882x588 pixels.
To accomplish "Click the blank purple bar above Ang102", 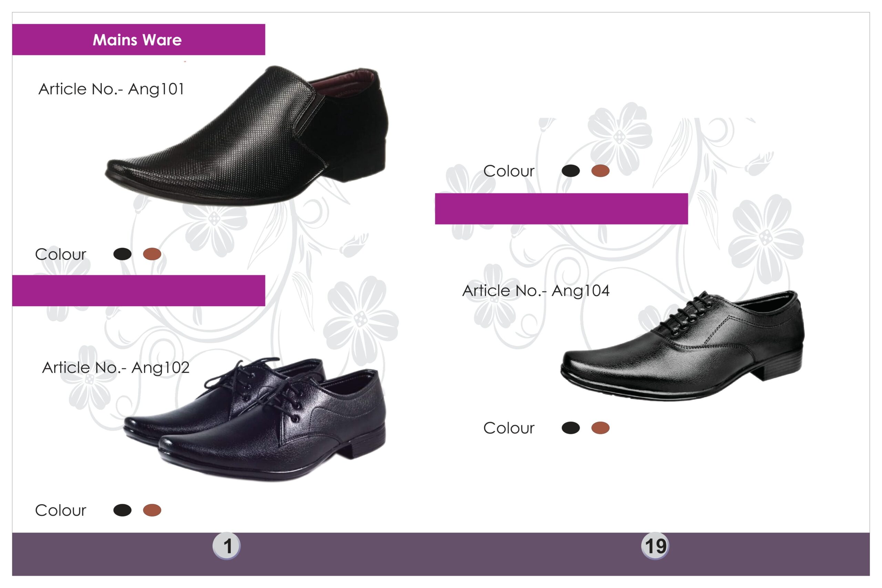I will (139, 291).
